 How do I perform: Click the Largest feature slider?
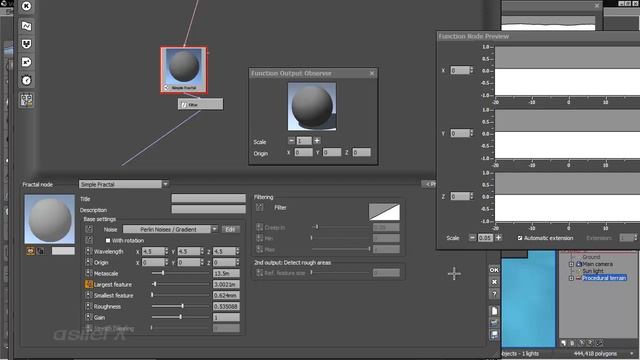pyautogui.click(x=180, y=284)
